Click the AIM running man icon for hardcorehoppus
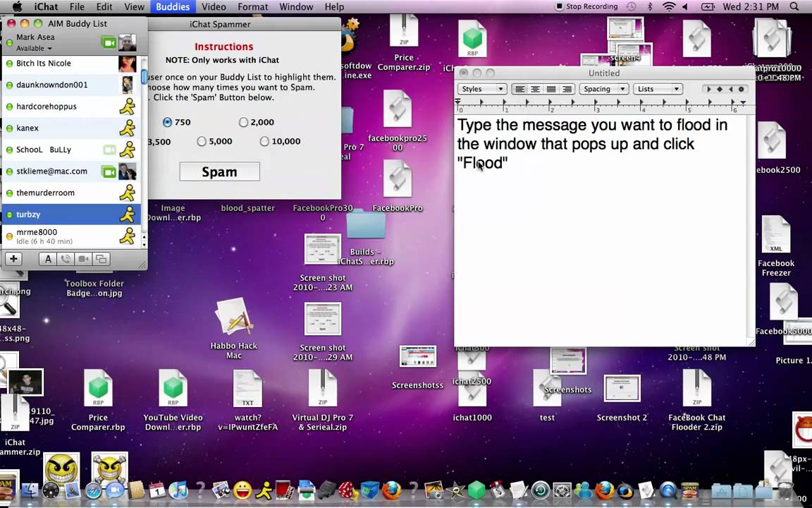 128,107
